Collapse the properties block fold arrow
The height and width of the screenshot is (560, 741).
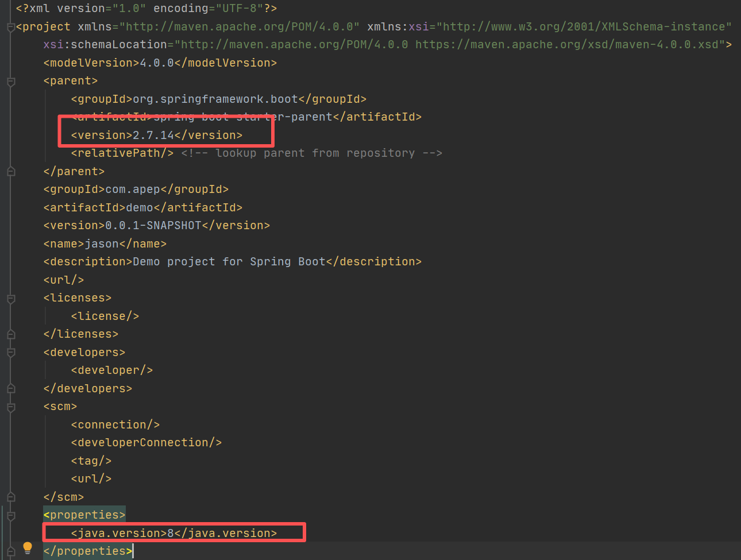click(x=10, y=515)
